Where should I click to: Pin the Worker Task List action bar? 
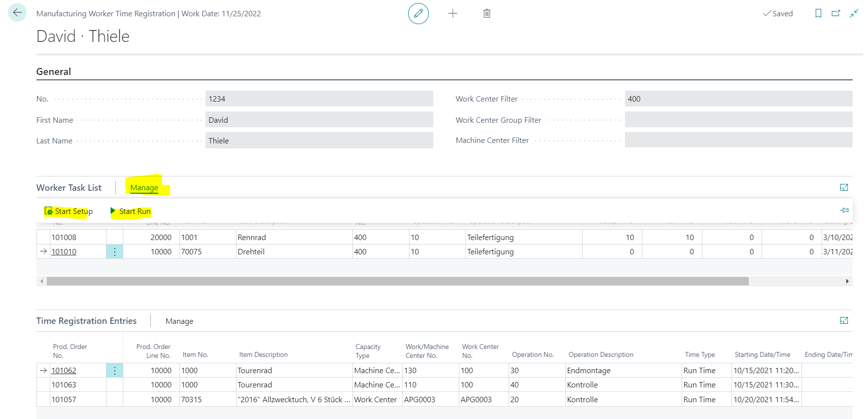pyautogui.click(x=844, y=210)
